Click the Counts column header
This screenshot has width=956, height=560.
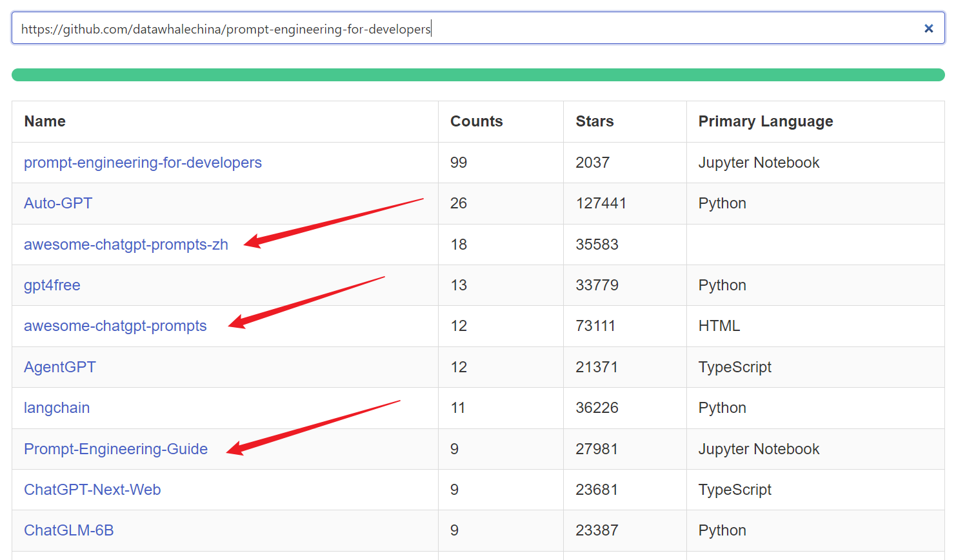click(x=476, y=121)
